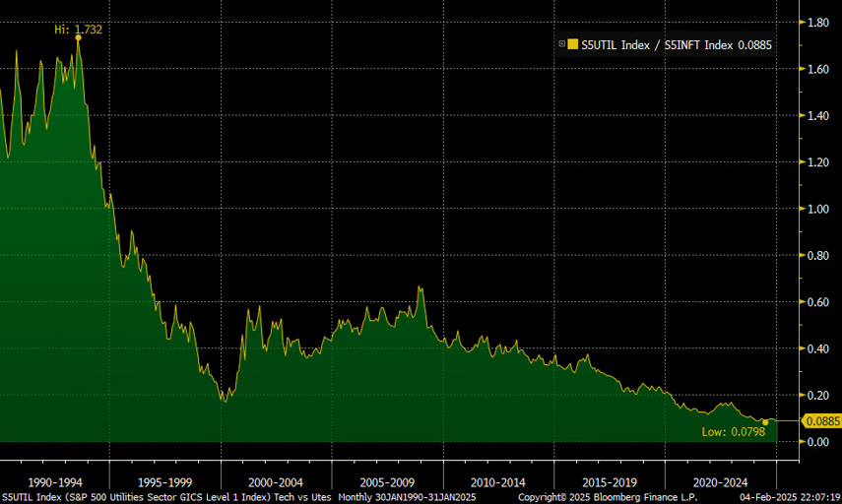Click the 2010-2014 x-axis label
Screen dimensions: 842x504
[497, 482]
